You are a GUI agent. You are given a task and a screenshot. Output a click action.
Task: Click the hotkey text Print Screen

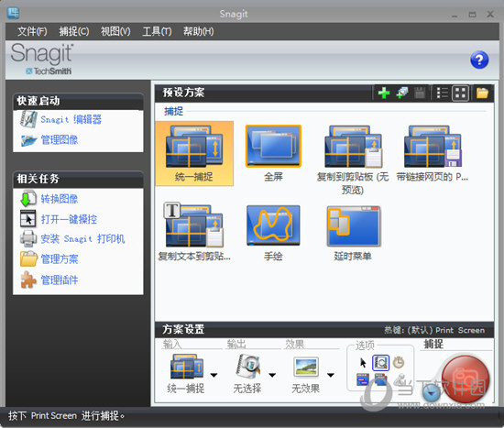[x=460, y=330]
